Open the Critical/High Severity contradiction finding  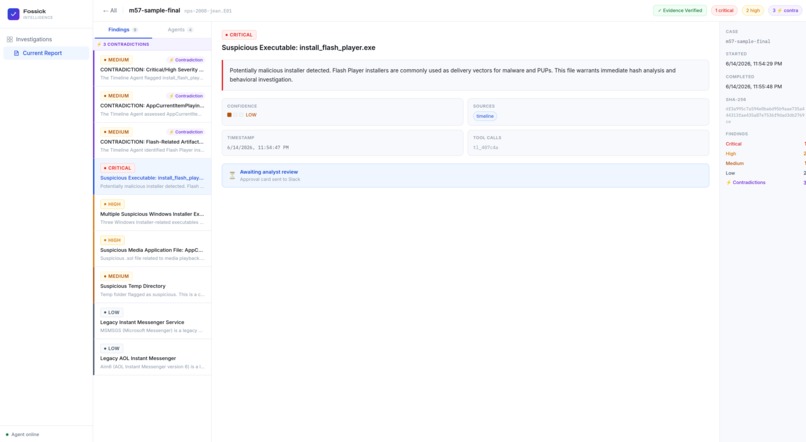pyautogui.click(x=152, y=68)
